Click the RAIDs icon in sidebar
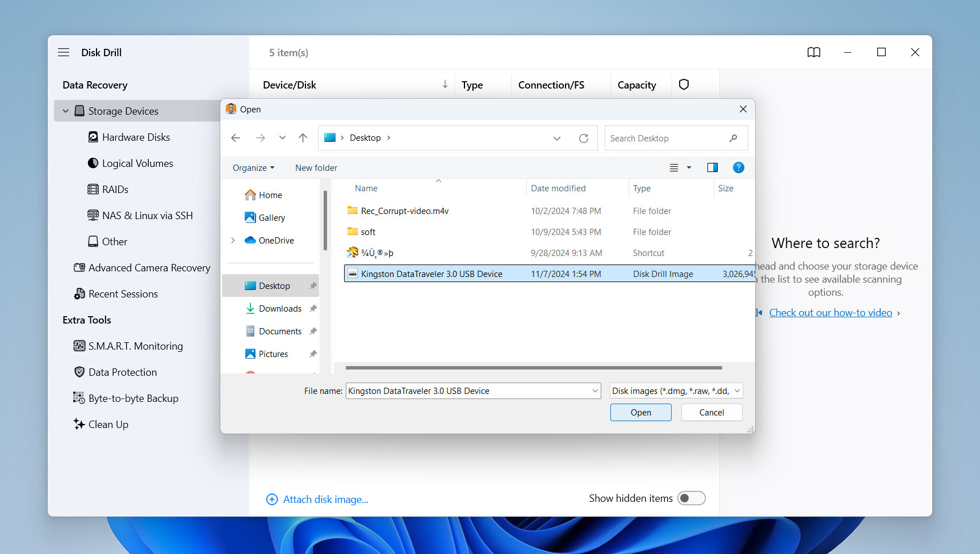The height and width of the screenshot is (554, 980). pyautogui.click(x=93, y=189)
